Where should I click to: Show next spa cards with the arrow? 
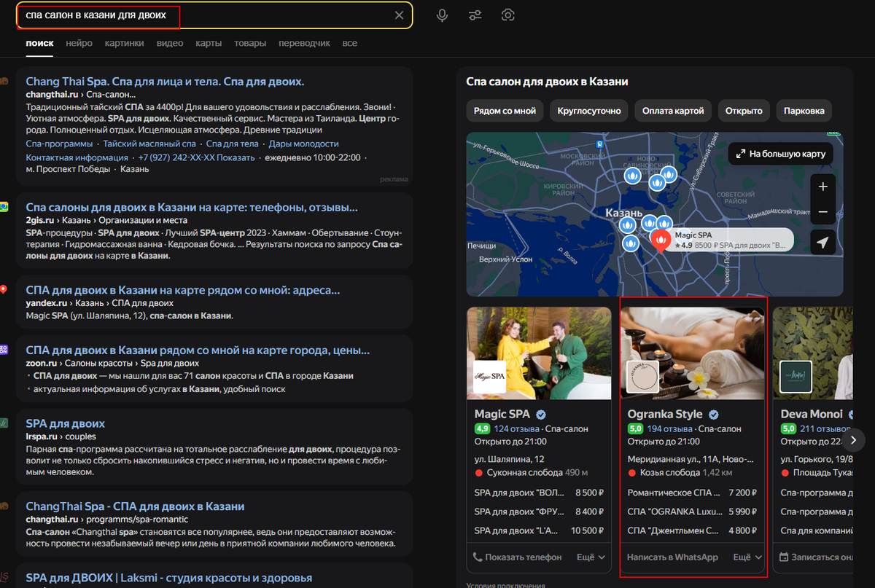click(x=854, y=439)
